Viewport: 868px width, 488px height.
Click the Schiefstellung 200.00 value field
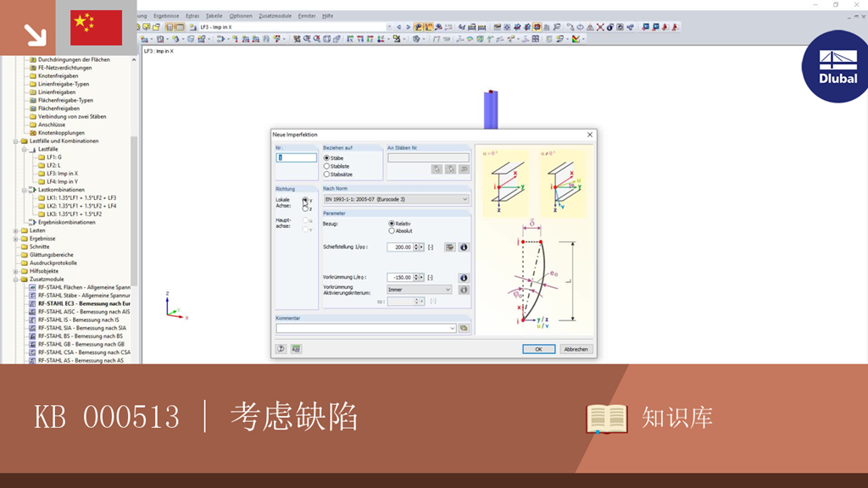click(400, 247)
